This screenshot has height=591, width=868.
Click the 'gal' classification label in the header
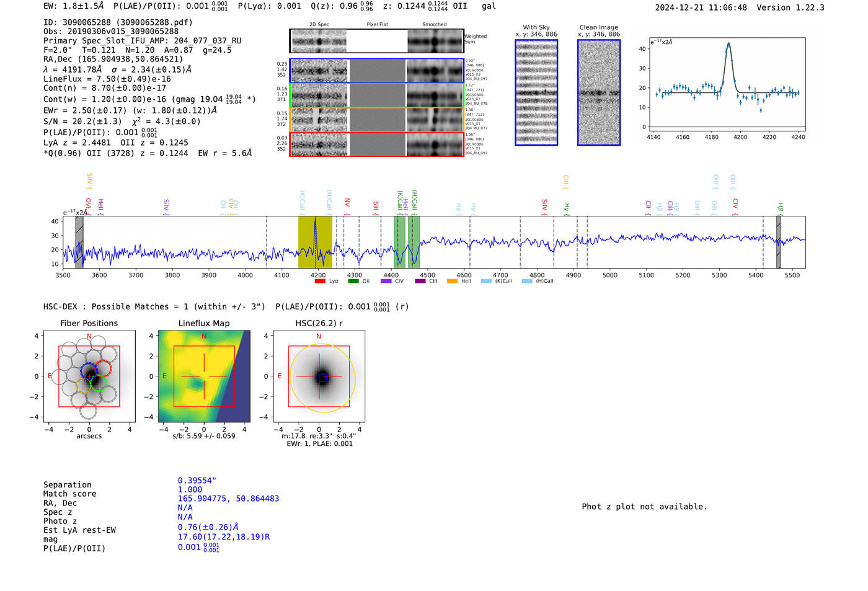tap(489, 6)
